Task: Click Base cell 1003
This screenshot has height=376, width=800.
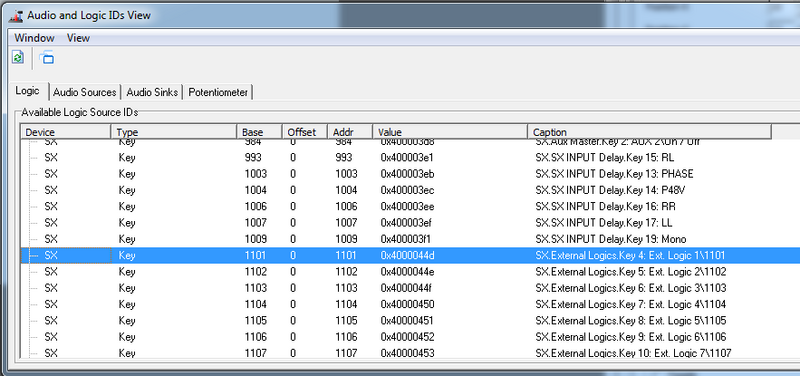Action: pos(256,174)
